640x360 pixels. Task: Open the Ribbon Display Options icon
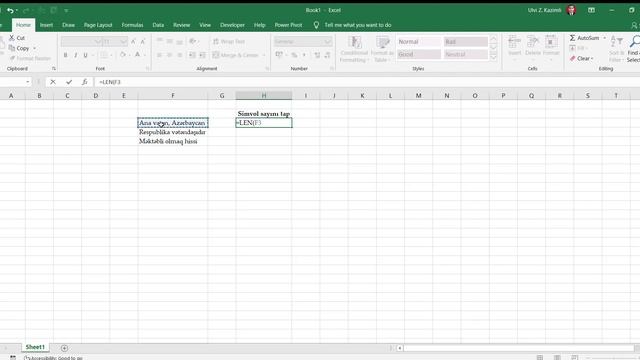[x=591, y=10]
